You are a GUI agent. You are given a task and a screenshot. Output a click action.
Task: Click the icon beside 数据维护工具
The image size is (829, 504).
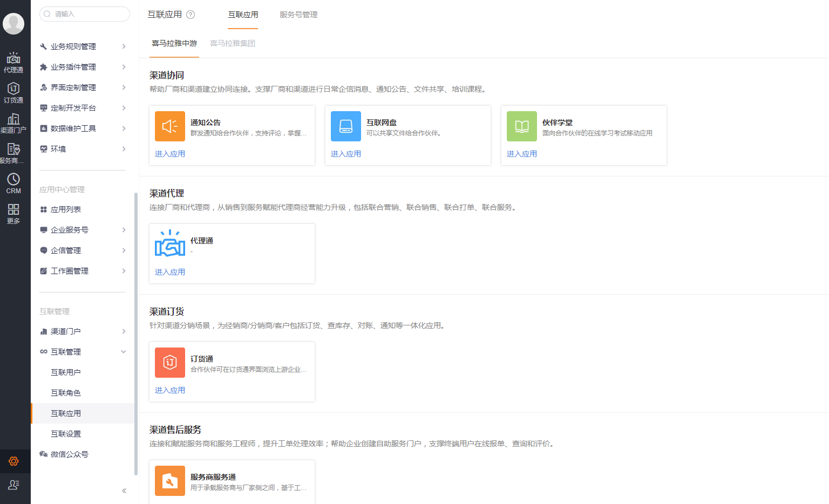tap(44, 128)
